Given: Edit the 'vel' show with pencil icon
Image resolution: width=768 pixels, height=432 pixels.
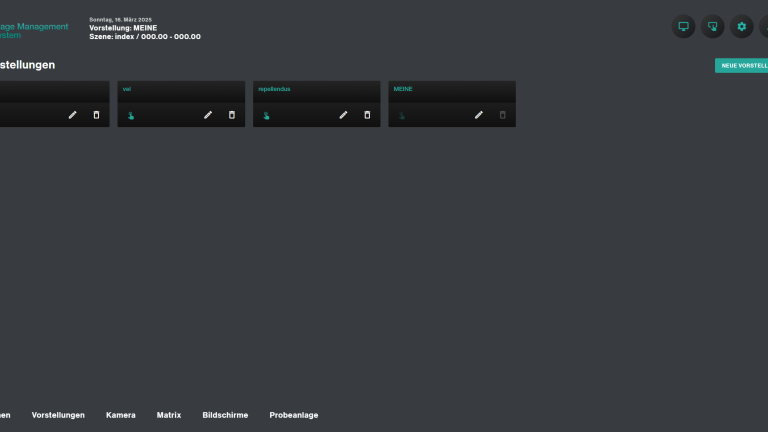Looking at the screenshot, I should coord(208,115).
